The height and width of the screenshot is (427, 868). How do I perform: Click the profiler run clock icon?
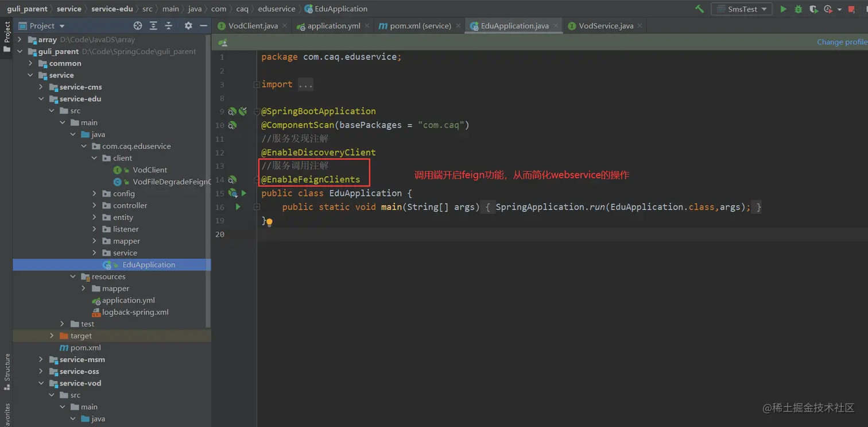pyautogui.click(x=828, y=9)
